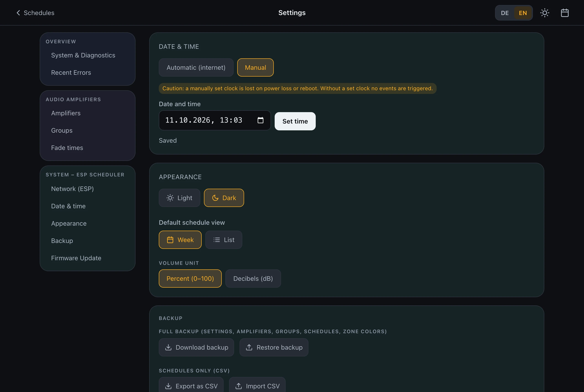584x392 pixels.
Task: Click the Saved status text
Action: pos(168,140)
